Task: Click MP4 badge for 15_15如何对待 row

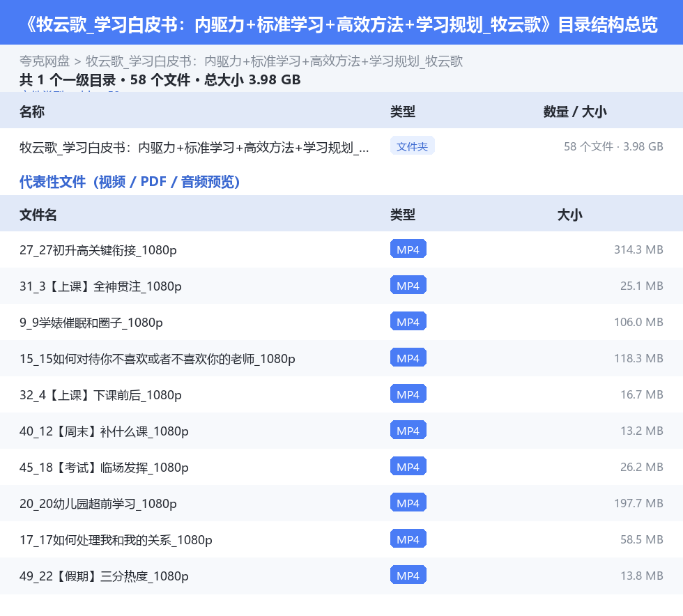Action: tap(408, 357)
